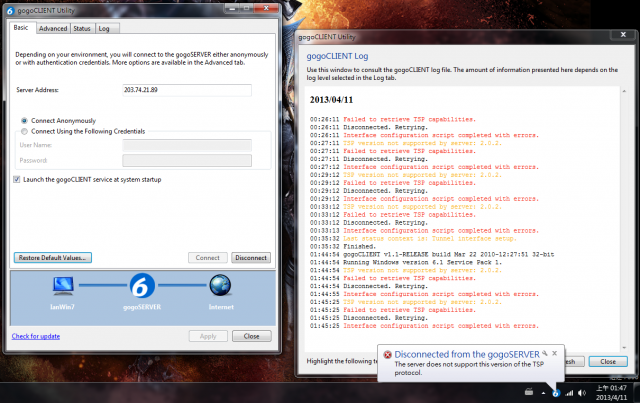Click log line 'Last status context is: Tunnel interface setup'

pyautogui.click(x=413, y=238)
